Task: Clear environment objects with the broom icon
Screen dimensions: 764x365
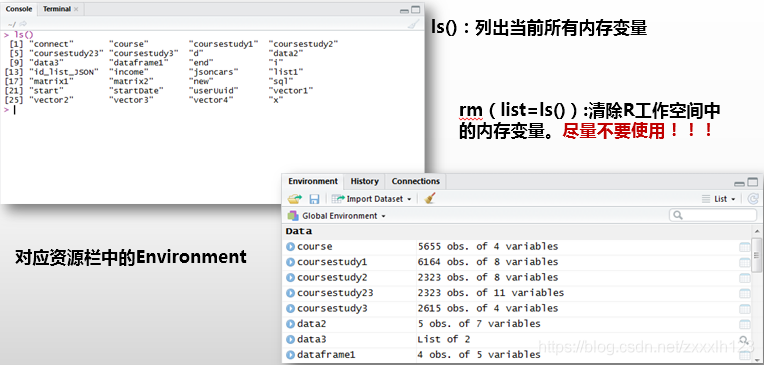Action: click(429, 198)
